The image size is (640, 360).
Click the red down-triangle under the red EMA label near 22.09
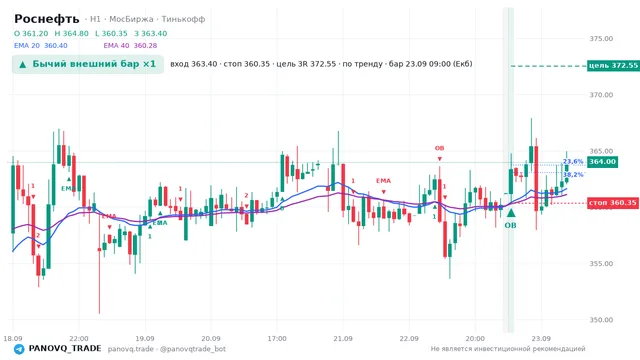[383, 192]
